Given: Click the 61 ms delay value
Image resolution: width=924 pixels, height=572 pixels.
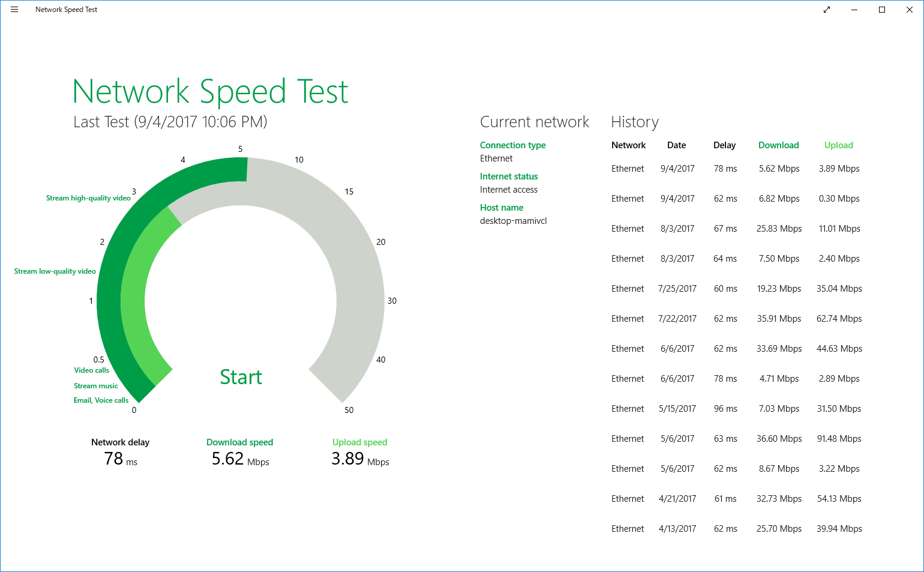Looking at the screenshot, I should click(x=725, y=499).
